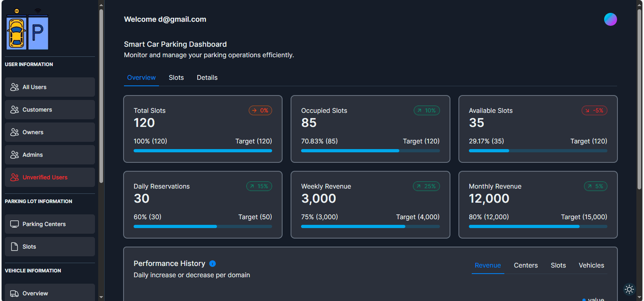Click the Weekly Revenue progress bar
Image resolution: width=644 pixels, height=301 pixels.
click(370, 226)
